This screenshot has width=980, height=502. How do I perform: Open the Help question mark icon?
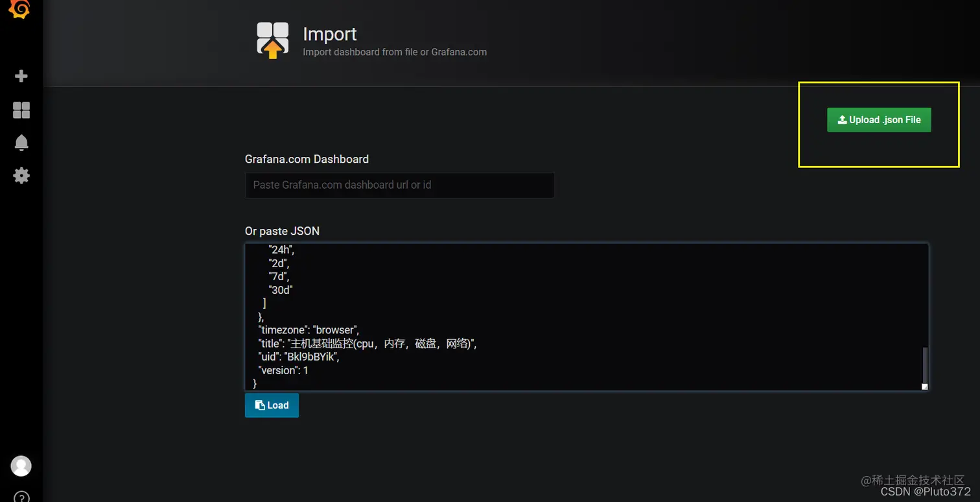21,496
